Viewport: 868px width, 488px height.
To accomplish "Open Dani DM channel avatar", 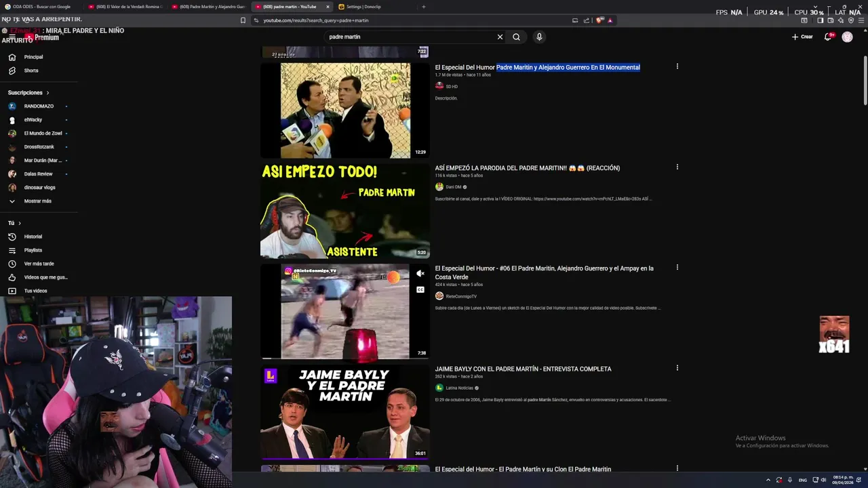I will [439, 186].
